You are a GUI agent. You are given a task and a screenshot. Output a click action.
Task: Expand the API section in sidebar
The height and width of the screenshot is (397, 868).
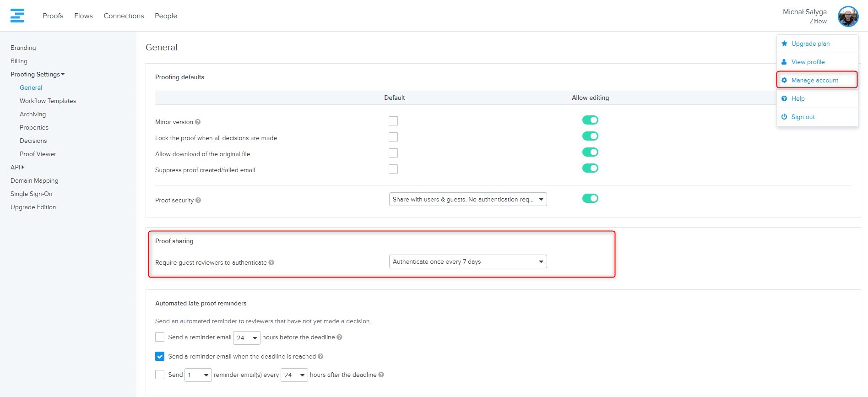click(17, 167)
